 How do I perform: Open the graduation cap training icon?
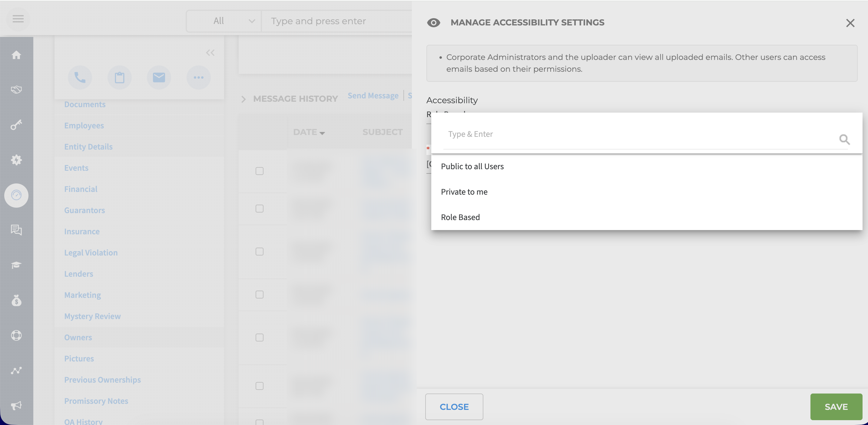click(16, 265)
